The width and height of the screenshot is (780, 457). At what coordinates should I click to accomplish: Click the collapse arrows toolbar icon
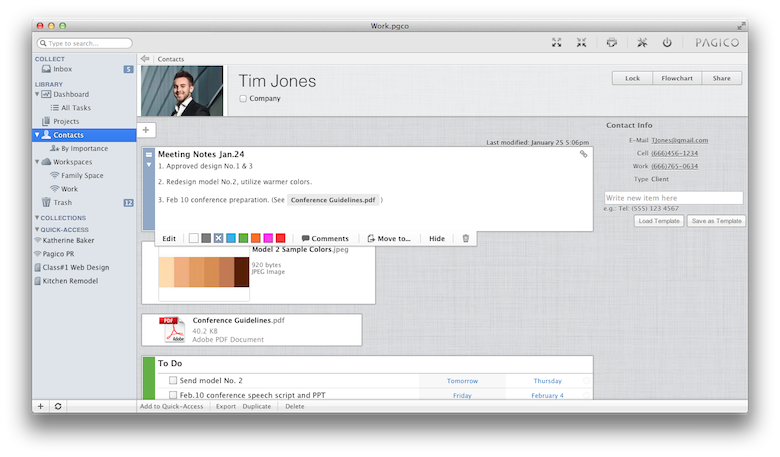[581, 43]
